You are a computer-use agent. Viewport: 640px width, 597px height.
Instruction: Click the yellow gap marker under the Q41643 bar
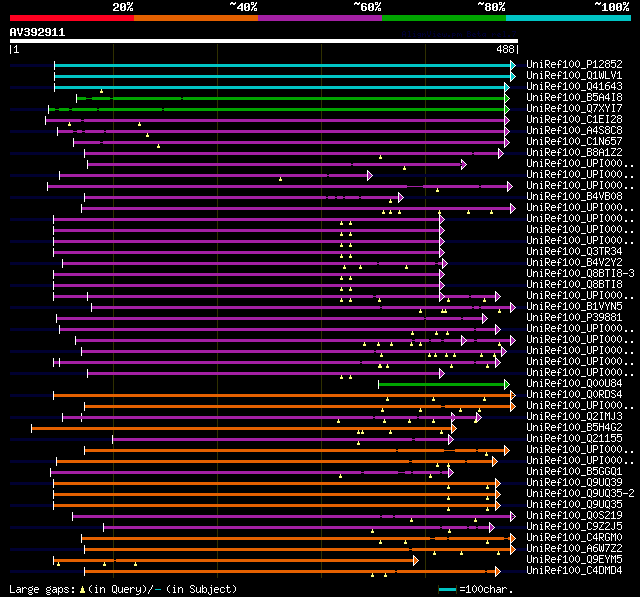click(x=102, y=91)
